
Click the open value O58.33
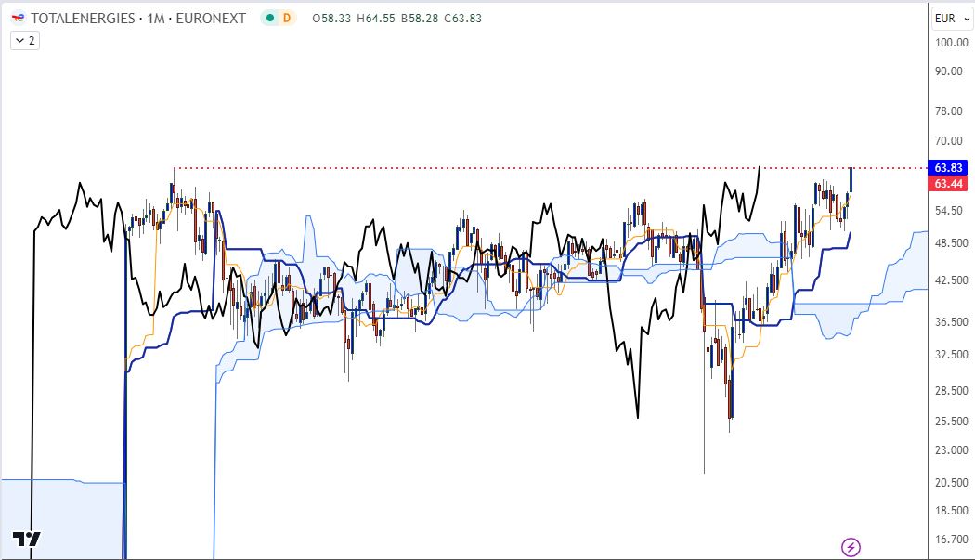pyautogui.click(x=331, y=18)
